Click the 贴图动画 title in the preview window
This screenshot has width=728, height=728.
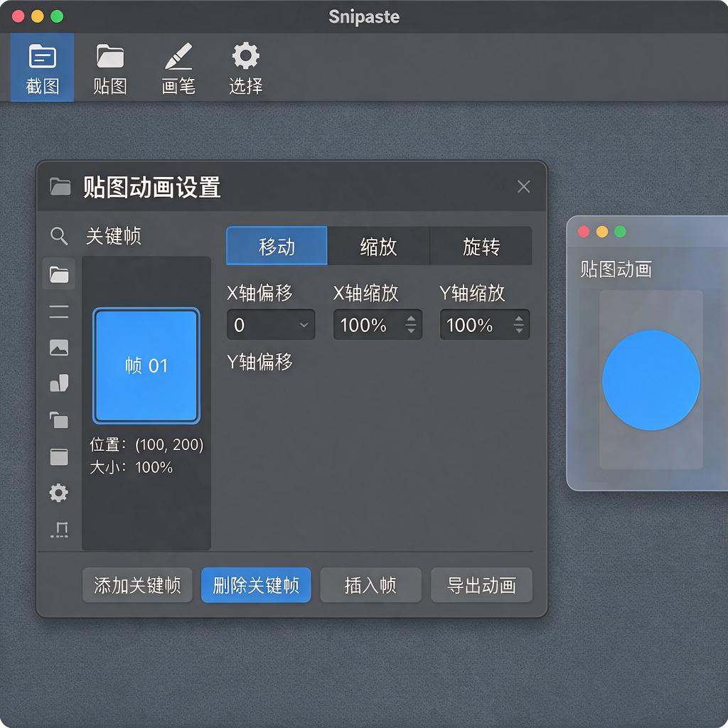pyautogui.click(x=616, y=269)
